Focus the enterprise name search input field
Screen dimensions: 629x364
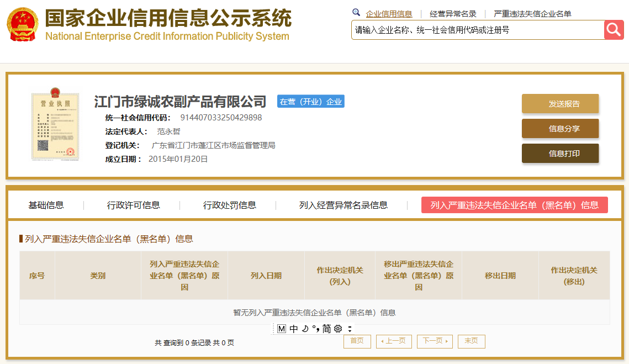point(478,30)
